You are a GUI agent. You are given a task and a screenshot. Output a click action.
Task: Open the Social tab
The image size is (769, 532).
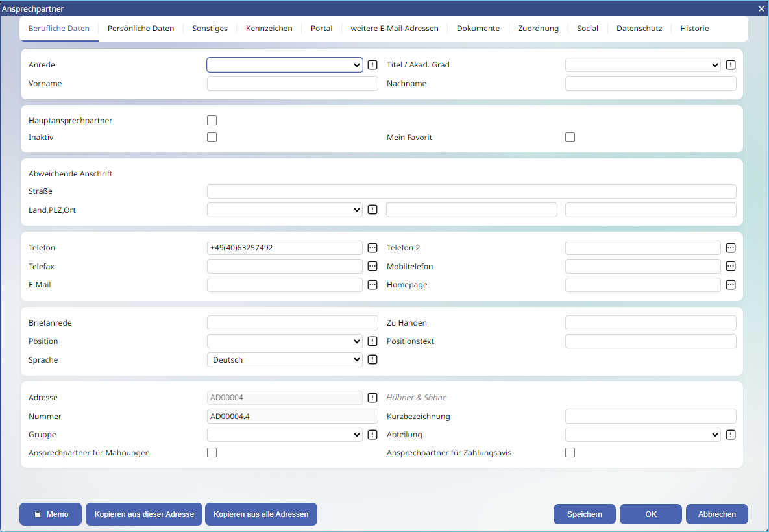click(587, 29)
